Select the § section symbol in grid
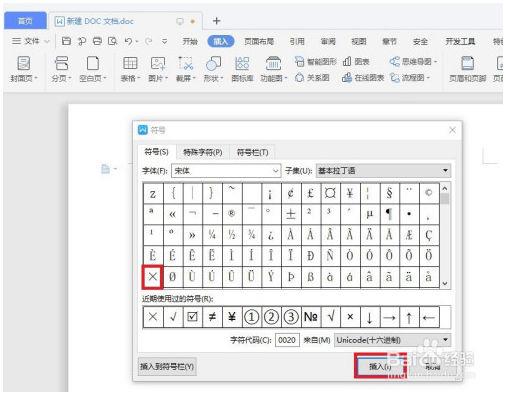 pyautogui.click(x=389, y=193)
